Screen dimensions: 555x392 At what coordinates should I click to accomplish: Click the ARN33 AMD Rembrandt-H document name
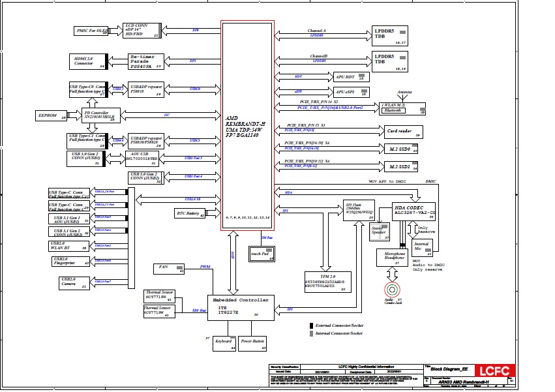tap(463, 382)
